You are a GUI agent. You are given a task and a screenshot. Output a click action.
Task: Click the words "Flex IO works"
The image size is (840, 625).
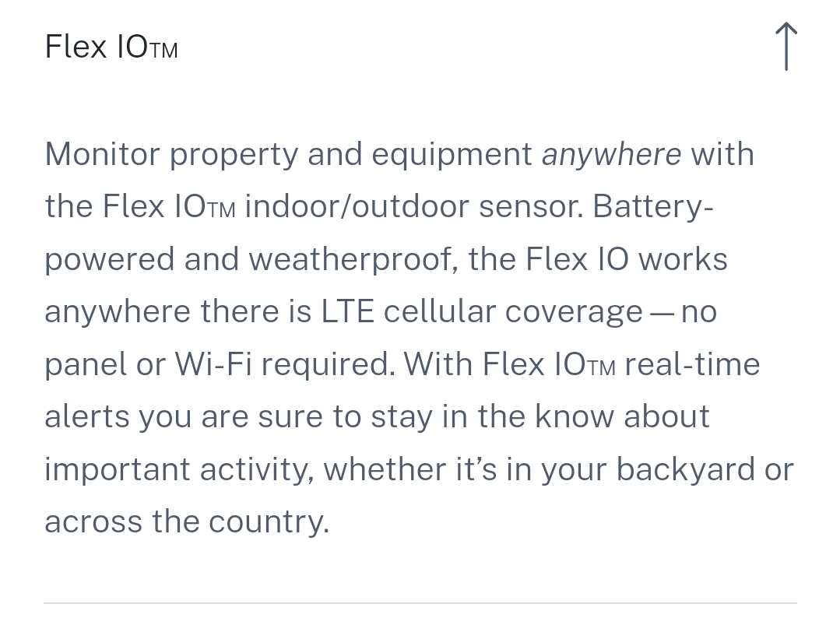[627, 259]
